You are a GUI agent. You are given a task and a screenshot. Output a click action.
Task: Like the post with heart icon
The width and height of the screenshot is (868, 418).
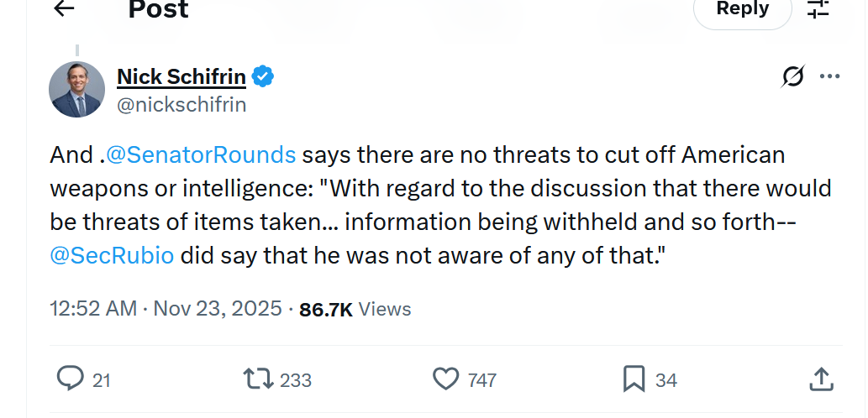pyautogui.click(x=446, y=379)
